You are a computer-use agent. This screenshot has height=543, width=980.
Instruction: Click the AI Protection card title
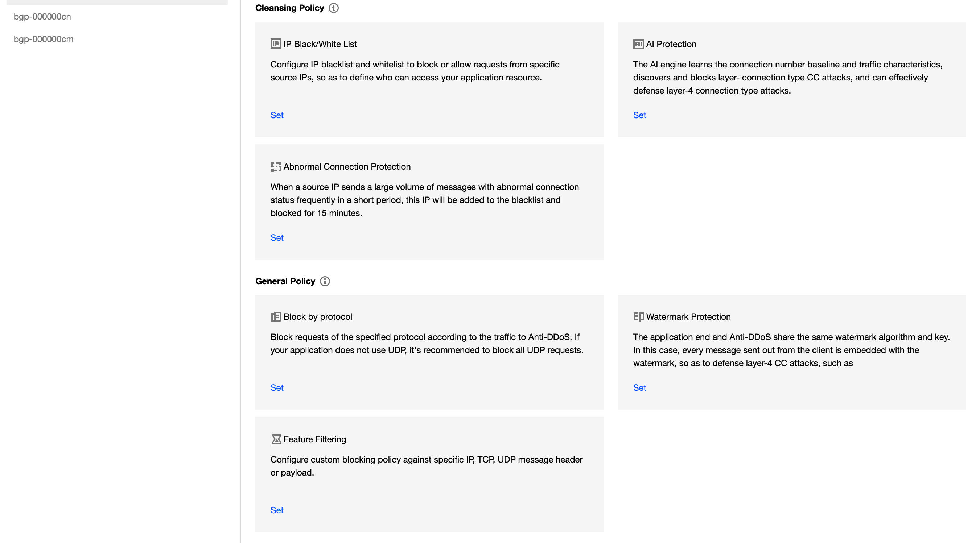coord(671,44)
